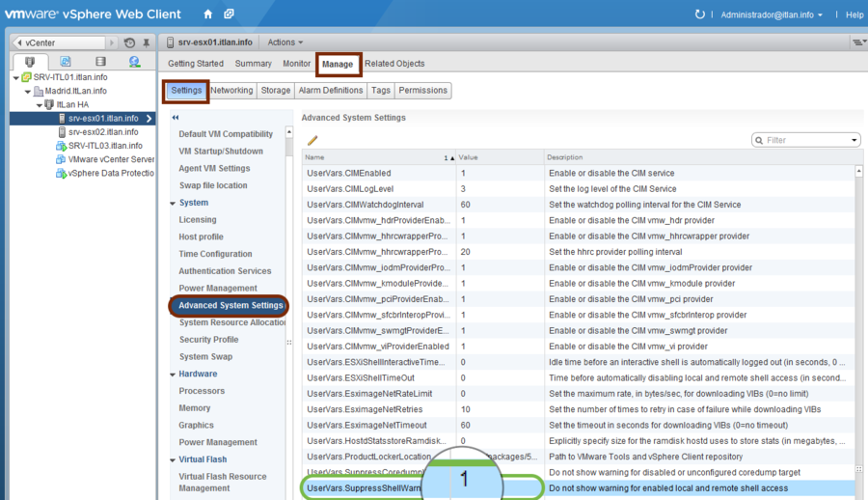Open the navigator history clock icon
This screenshot has height=500, width=868.
point(130,43)
